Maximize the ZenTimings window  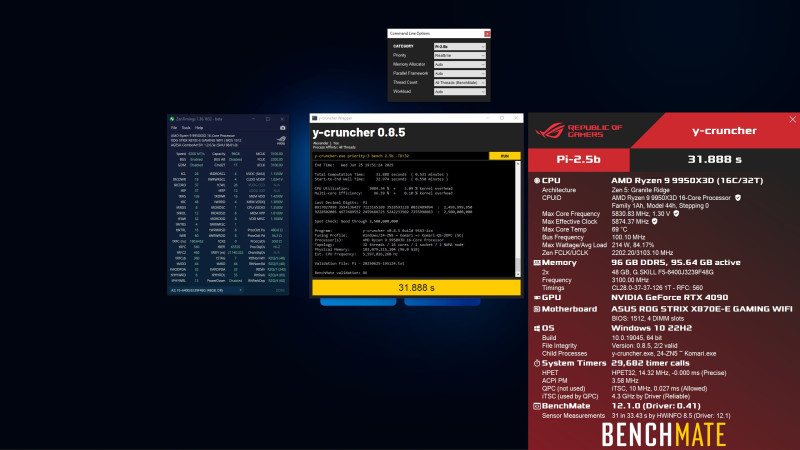coord(268,119)
